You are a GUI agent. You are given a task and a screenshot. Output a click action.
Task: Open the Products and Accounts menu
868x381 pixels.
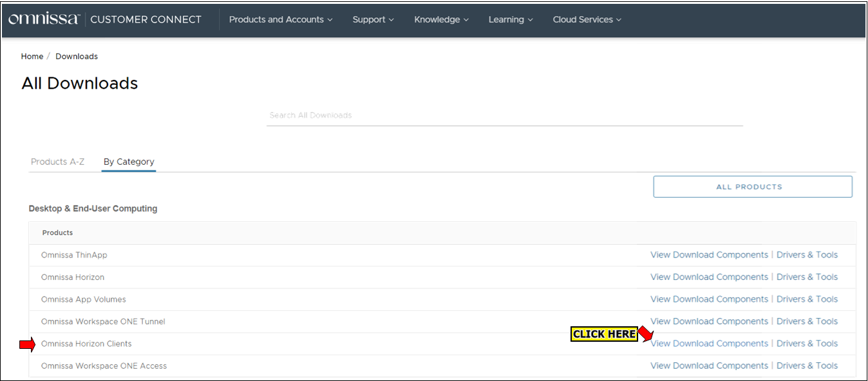[x=281, y=19]
